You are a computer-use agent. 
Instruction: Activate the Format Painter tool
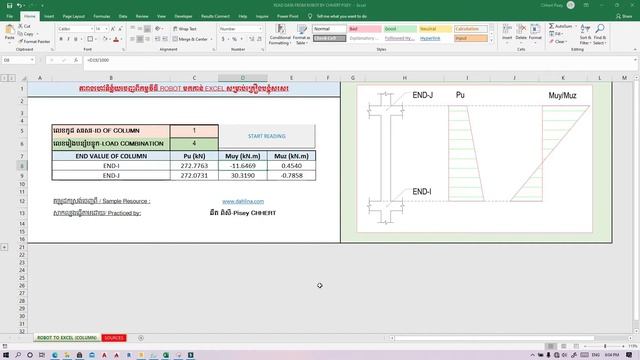click(34, 41)
